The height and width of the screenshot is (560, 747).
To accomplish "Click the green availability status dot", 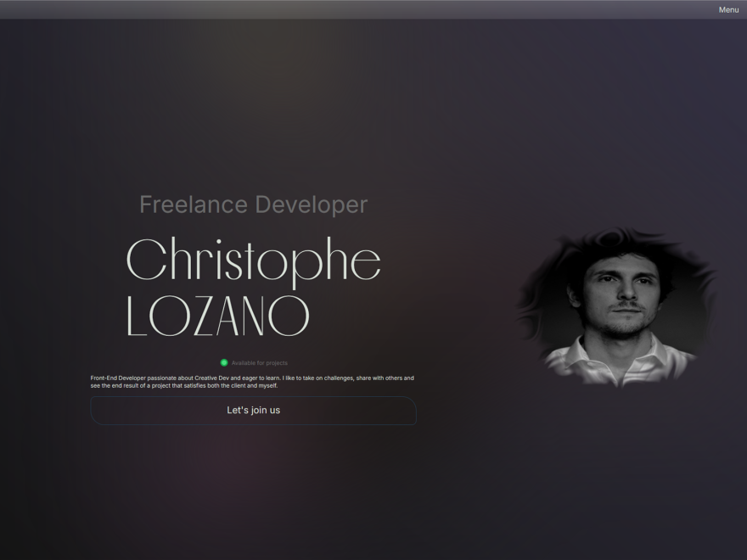I will [224, 363].
